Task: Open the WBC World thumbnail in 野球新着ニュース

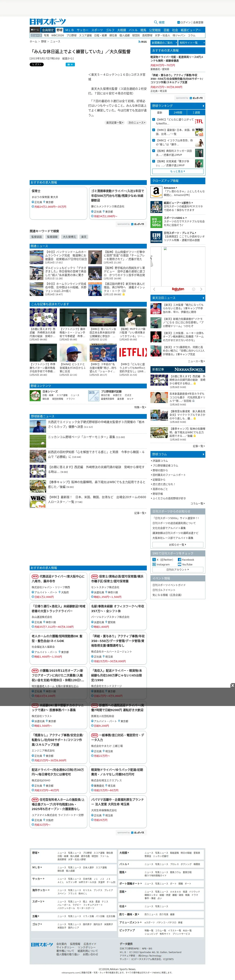Action: click(38, 501)
